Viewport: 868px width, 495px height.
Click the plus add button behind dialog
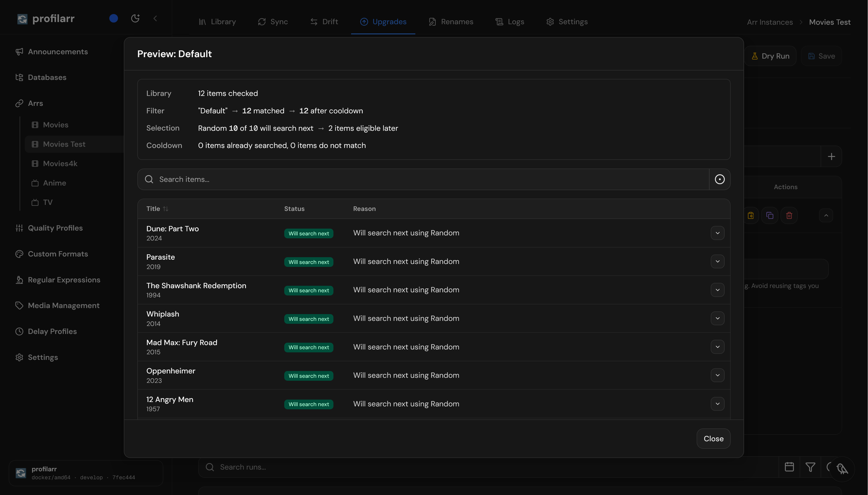(x=831, y=156)
